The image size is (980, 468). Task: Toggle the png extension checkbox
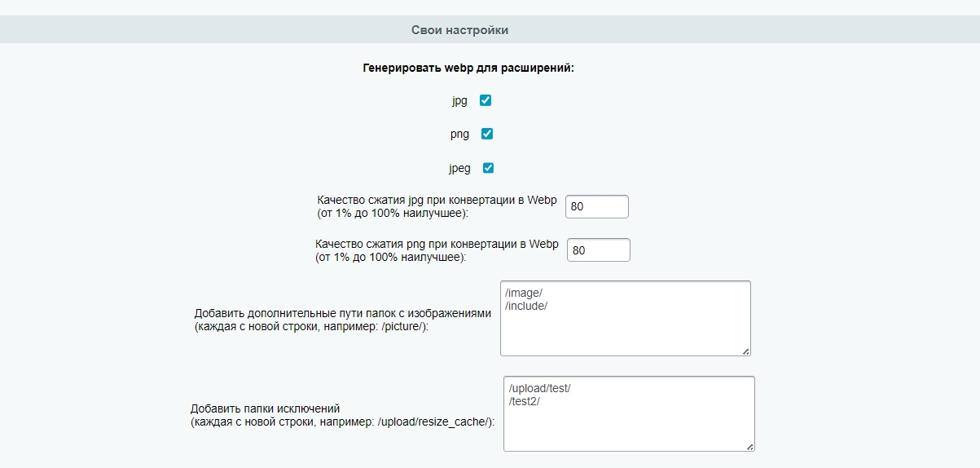click(487, 134)
